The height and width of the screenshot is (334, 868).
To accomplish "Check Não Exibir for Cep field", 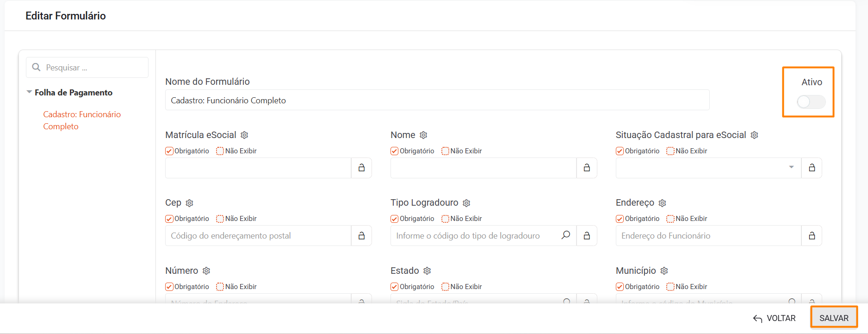I will click(x=220, y=219).
